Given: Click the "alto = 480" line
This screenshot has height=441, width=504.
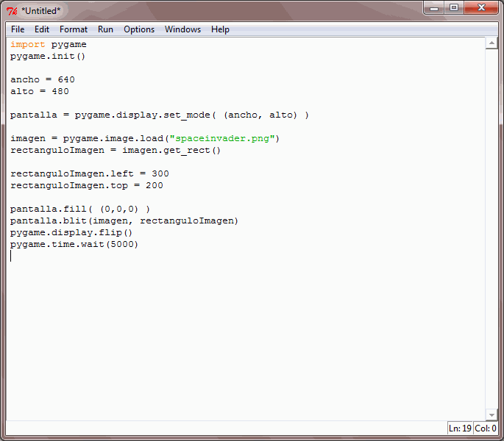Looking at the screenshot, I should pos(40,91).
